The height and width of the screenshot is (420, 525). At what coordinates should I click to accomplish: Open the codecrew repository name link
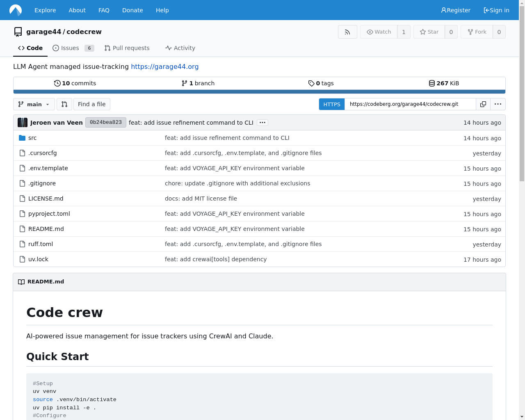click(x=84, y=32)
